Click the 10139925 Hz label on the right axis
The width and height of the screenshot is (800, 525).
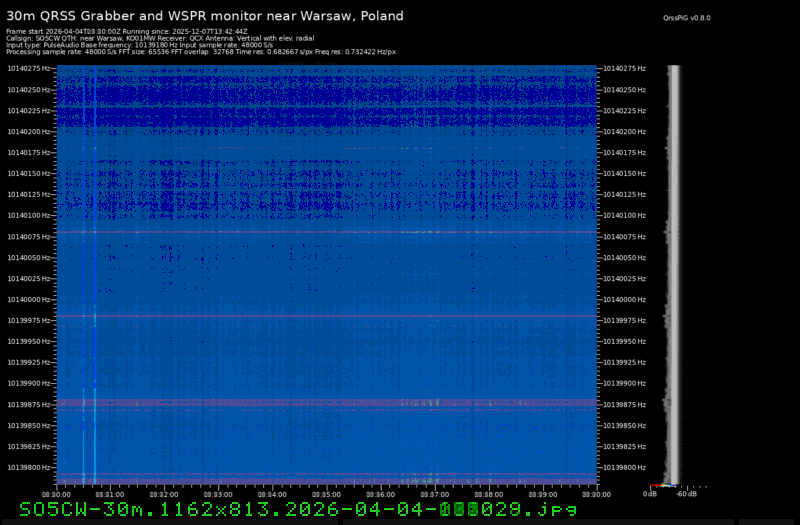point(624,362)
